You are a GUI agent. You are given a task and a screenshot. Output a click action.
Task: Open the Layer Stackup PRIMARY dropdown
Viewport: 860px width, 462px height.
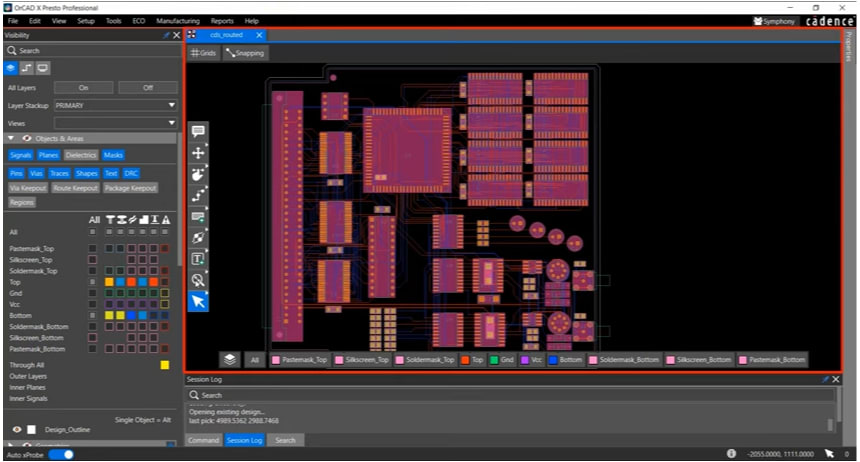pyautogui.click(x=116, y=105)
